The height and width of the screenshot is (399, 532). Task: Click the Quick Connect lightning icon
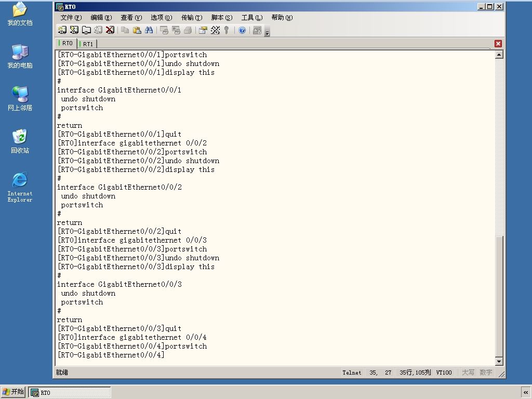74,30
